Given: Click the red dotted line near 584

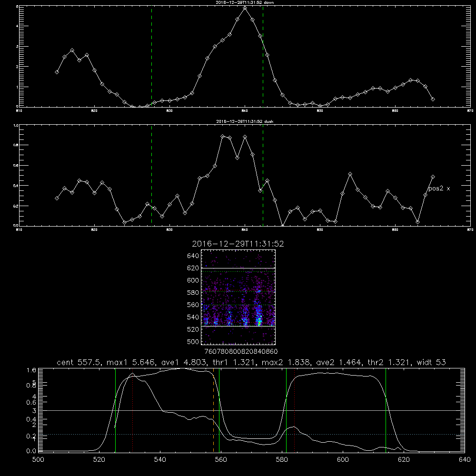Looking at the screenshot, I should tap(295, 410).
